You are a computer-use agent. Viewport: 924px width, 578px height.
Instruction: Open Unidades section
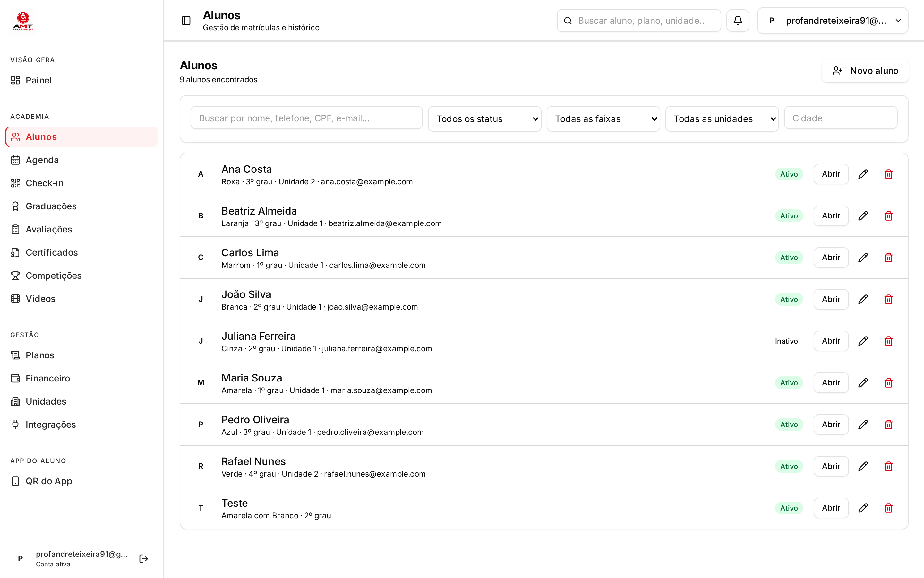[81, 401]
